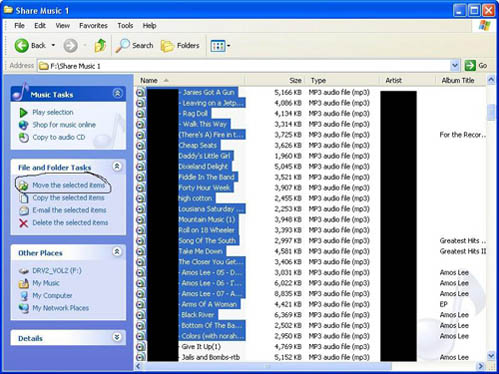Image resolution: width=499 pixels, height=374 pixels.
Task: Open the Help menu
Action: [x=149, y=26]
